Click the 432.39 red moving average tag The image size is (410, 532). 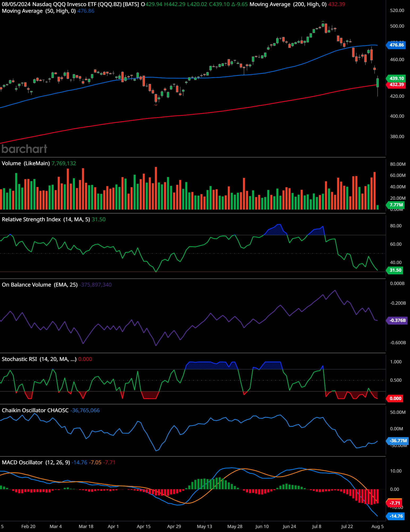coord(396,85)
